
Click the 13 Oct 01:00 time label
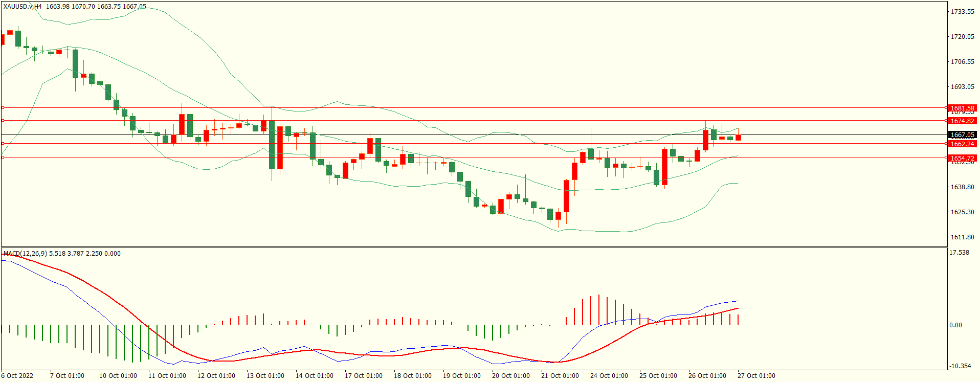tap(265, 376)
